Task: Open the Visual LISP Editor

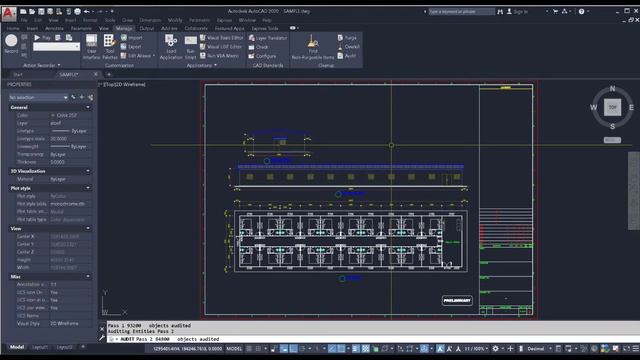Action: 221,47
